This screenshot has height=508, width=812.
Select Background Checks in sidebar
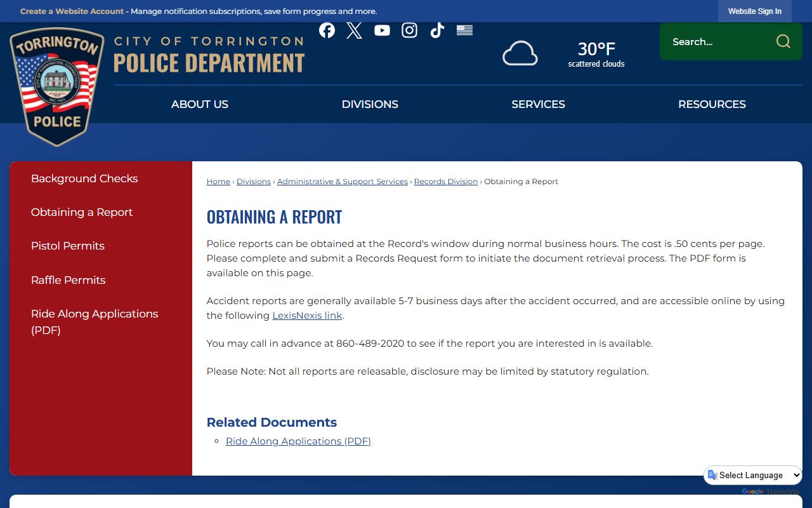click(x=84, y=178)
